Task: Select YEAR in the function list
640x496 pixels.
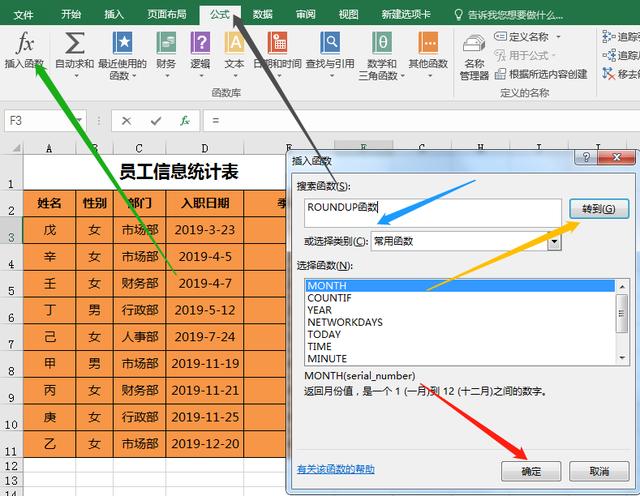Action: (460, 310)
